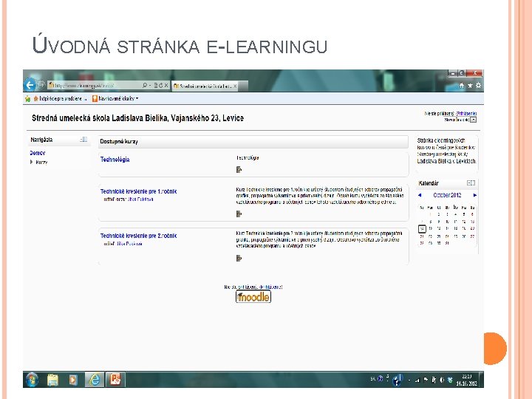Click the language indicator in the system tray

tap(373, 378)
